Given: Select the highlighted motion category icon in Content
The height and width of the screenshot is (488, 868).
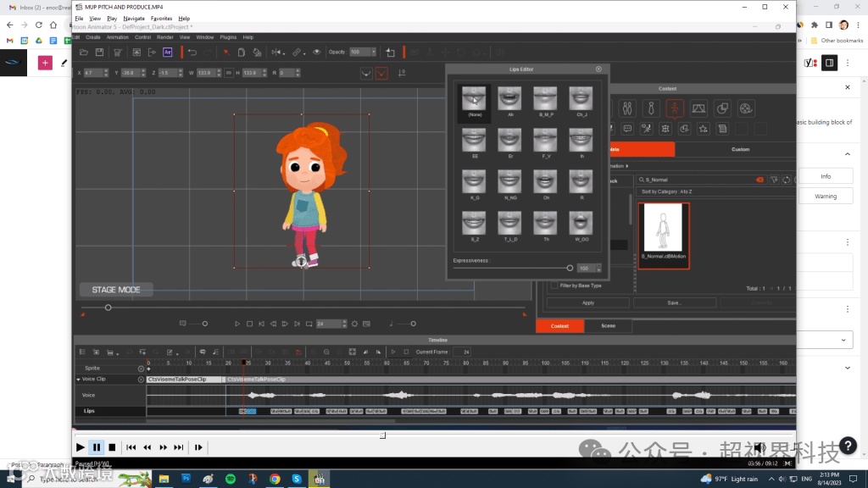Looking at the screenshot, I should 675,108.
